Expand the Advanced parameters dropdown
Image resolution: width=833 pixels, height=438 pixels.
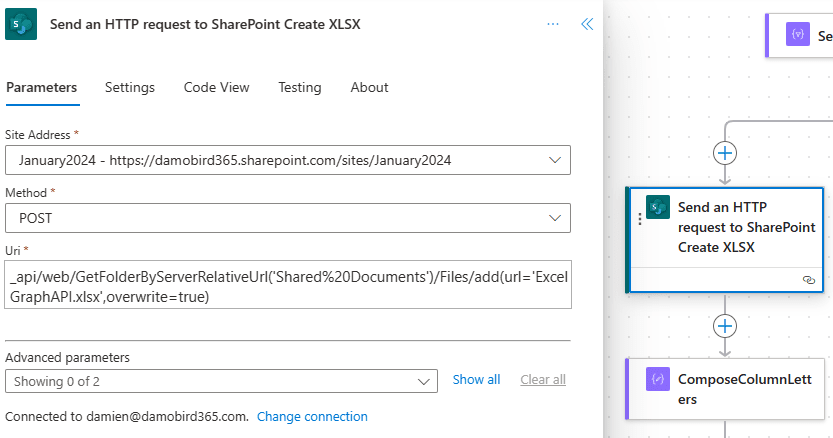[422, 380]
